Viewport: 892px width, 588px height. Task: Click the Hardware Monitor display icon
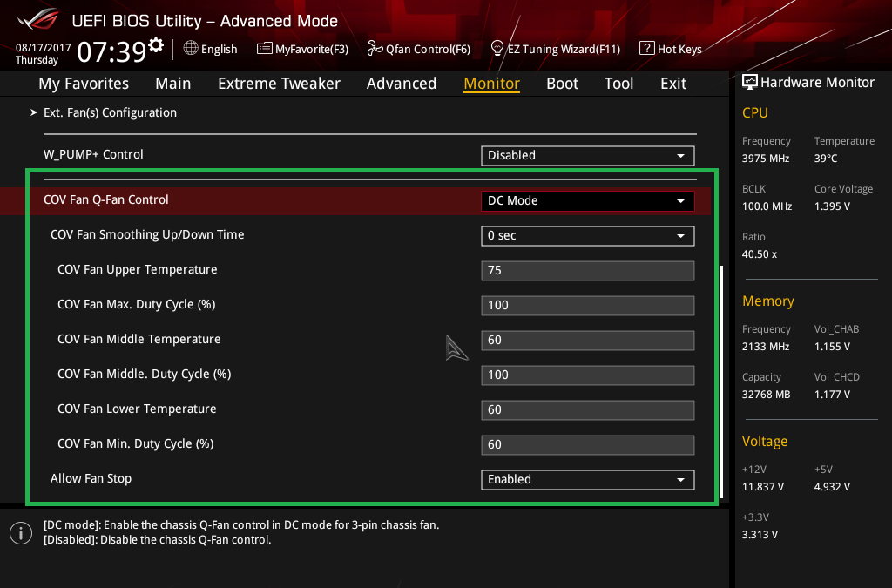pyautogui.click(x=749, y=83)
